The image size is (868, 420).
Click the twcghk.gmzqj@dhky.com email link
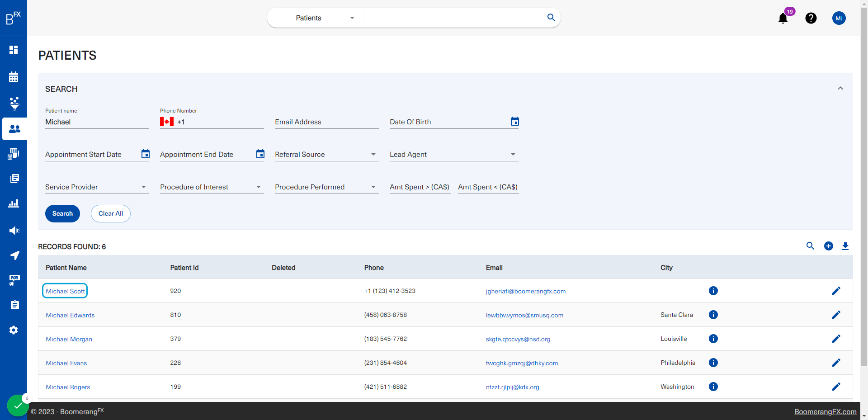[x=522, y=363]
